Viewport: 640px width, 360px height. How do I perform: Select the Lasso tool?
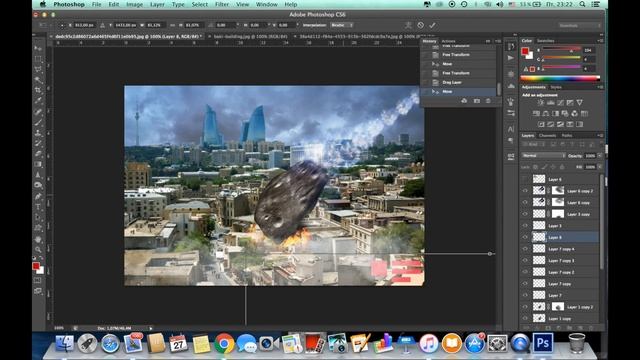[x=38, y=69]
